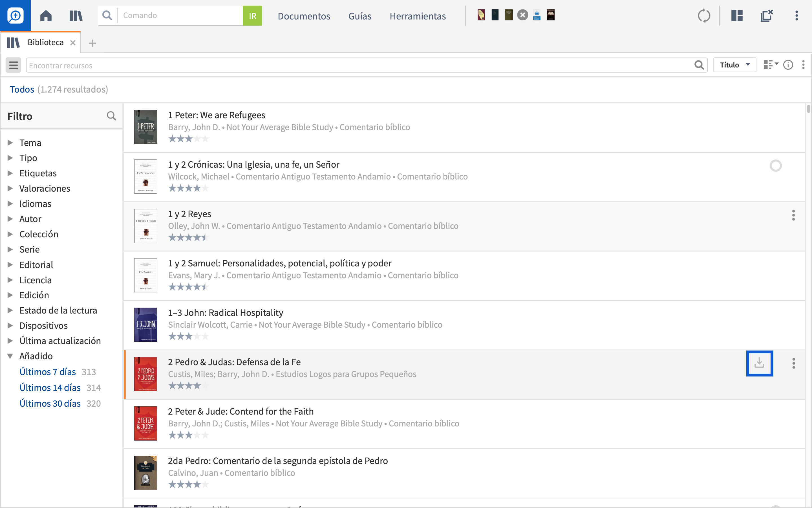Open the first shortcut book in toolbar
Screen dimensions: 812x508
tap(481, 15)
